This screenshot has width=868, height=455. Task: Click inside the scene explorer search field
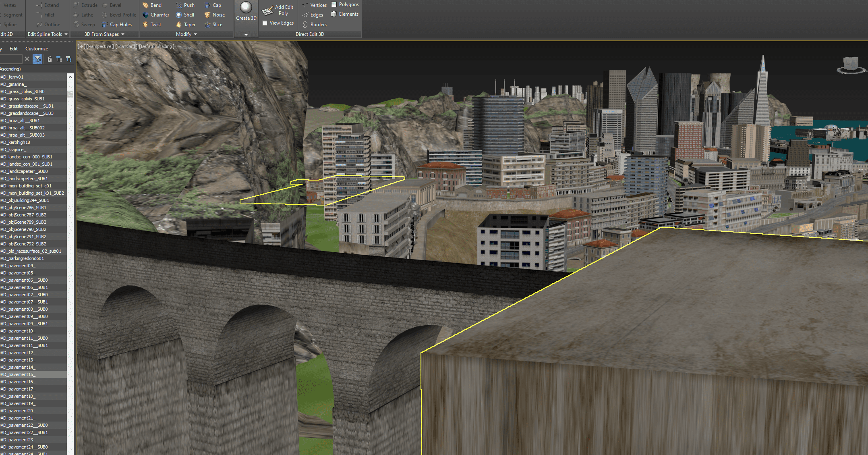click(x=11, y=59)
